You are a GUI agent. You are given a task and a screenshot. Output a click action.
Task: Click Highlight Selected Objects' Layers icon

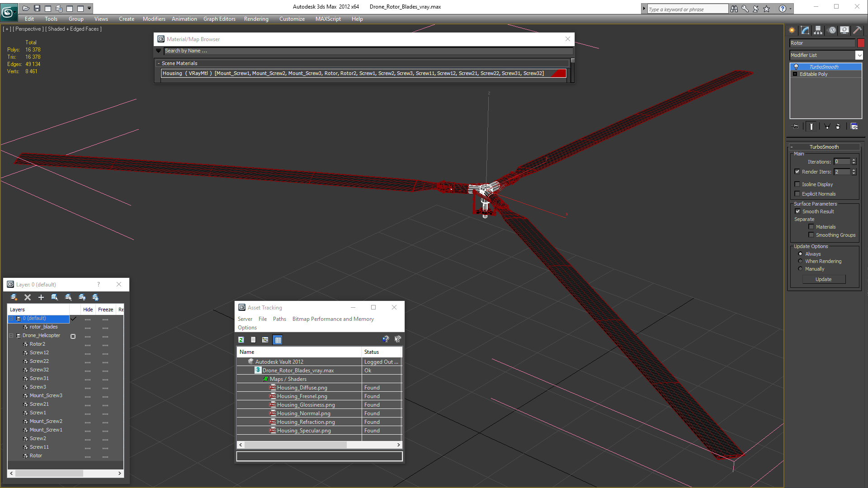(x=68, y=297)
